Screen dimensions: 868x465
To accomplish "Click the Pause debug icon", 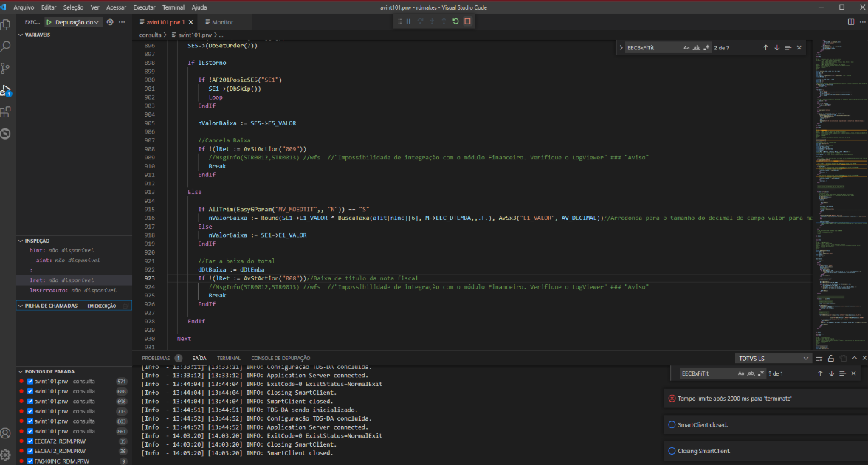I will click(x=408, y=21).
